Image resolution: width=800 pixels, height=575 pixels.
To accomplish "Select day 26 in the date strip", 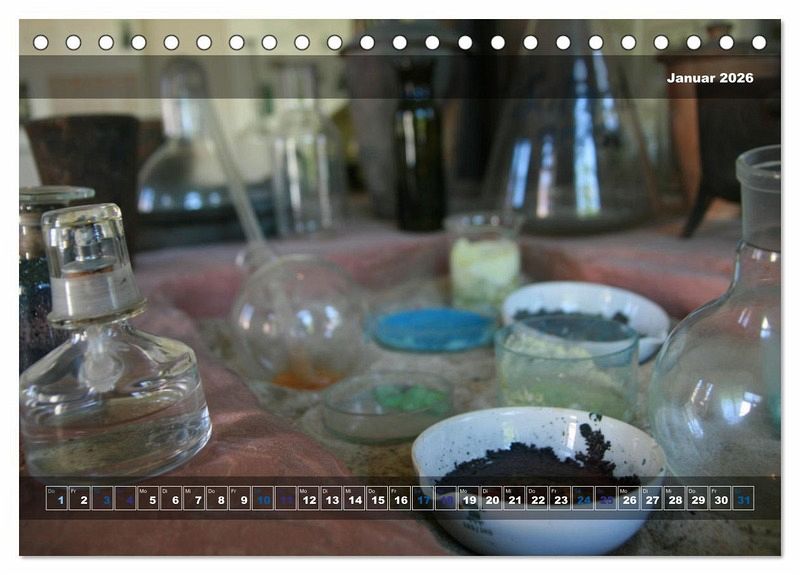I will point(628,498).
